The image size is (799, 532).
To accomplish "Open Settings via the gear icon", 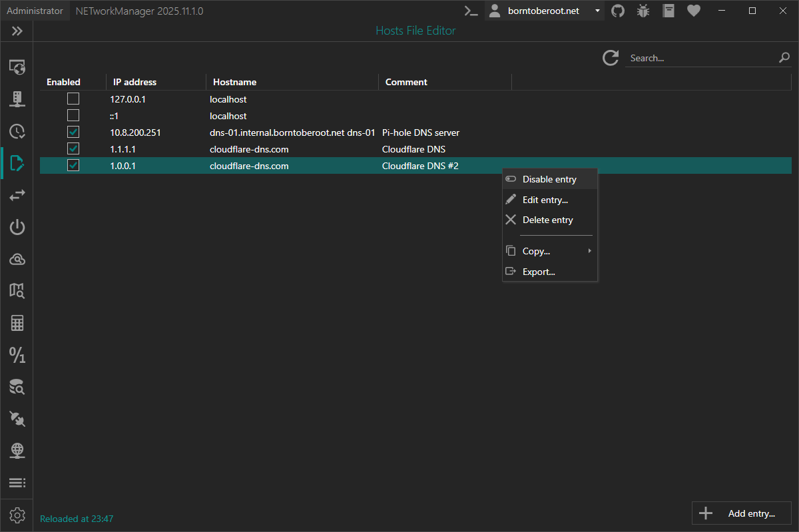I will click(x=17, y=515).
